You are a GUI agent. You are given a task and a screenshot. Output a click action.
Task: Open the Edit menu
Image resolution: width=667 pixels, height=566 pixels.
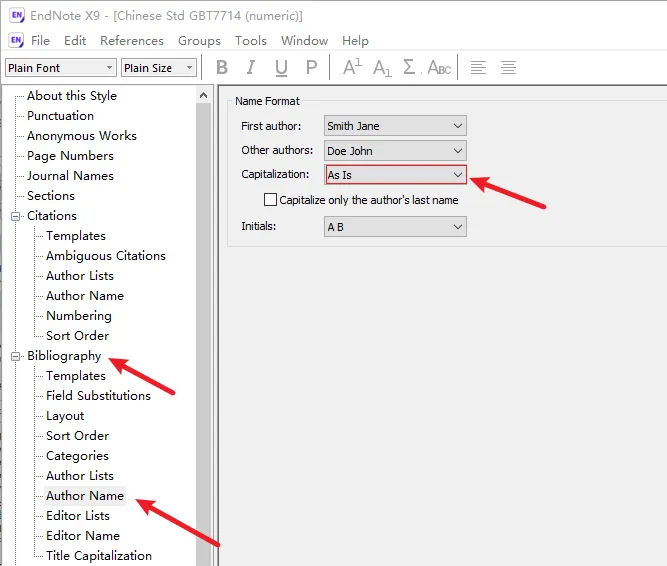pyautogui.click(x=75, y=41)
